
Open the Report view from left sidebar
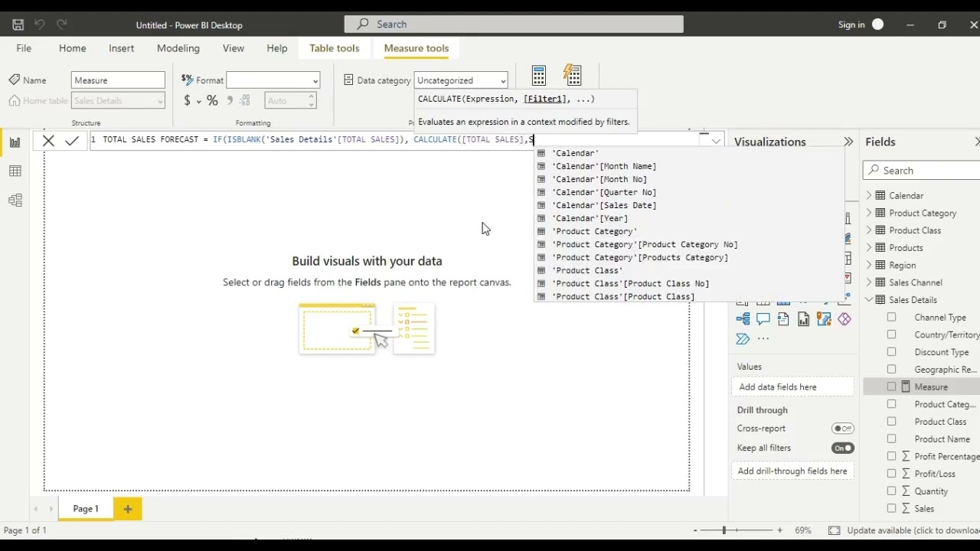pyautogui.click(x=15, y=142)
